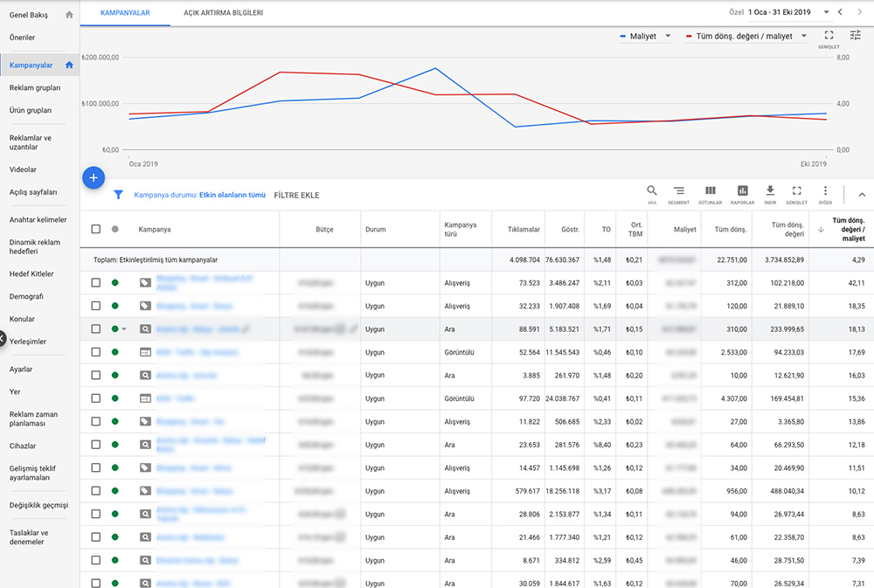
Task: Click the grey status dot in the table header
Action: [114, 229]
